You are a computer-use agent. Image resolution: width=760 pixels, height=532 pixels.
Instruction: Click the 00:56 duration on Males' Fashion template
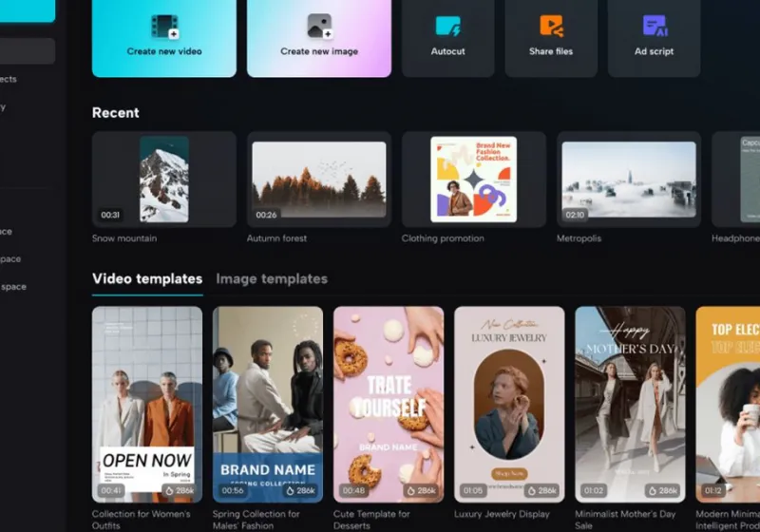point(233,491)
